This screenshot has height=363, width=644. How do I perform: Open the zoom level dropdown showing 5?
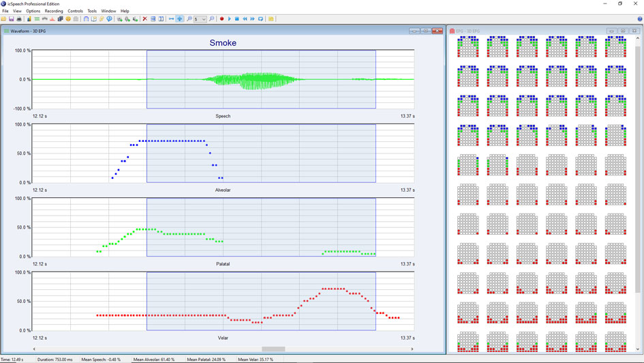203,19
